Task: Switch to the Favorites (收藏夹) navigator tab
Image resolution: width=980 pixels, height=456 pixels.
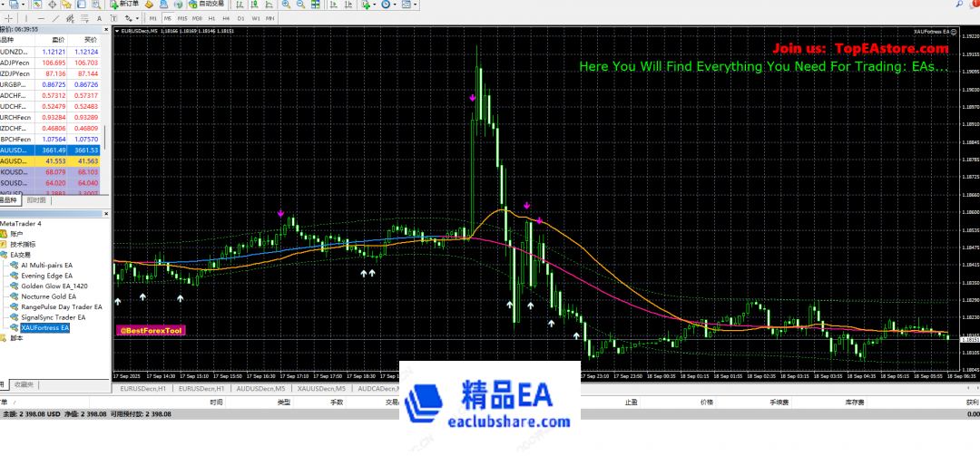Action: point(25,384)
